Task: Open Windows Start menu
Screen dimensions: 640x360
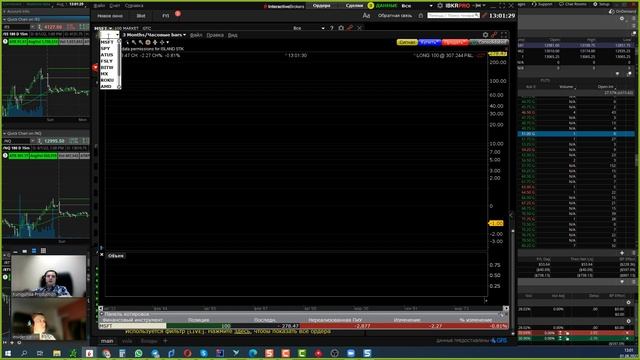Action: [8, 353]
